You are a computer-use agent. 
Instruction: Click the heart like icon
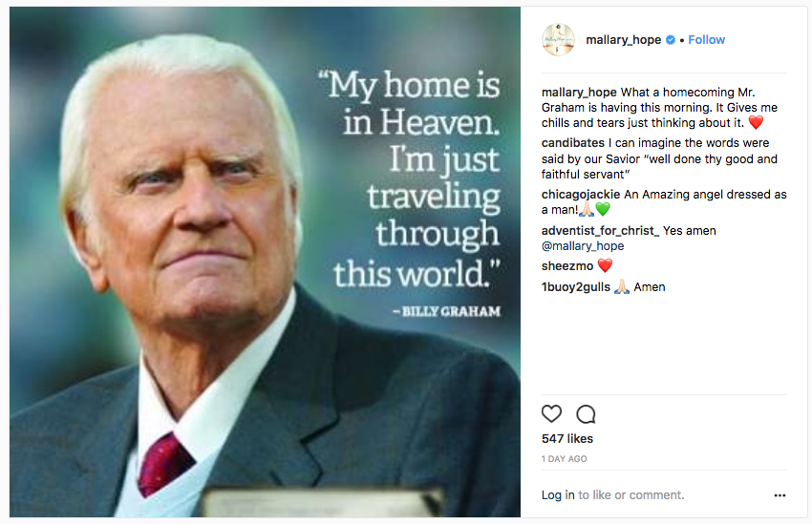point(551,414)
